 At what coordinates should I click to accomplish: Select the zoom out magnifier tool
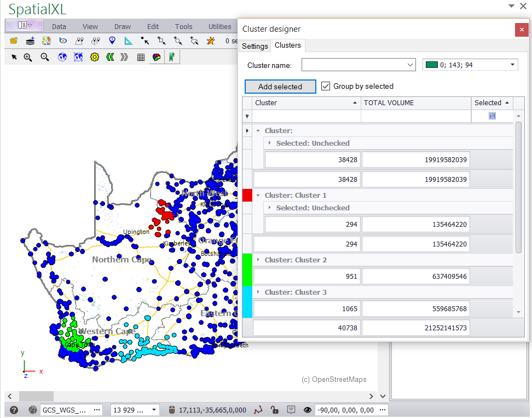tap(45, 57)
